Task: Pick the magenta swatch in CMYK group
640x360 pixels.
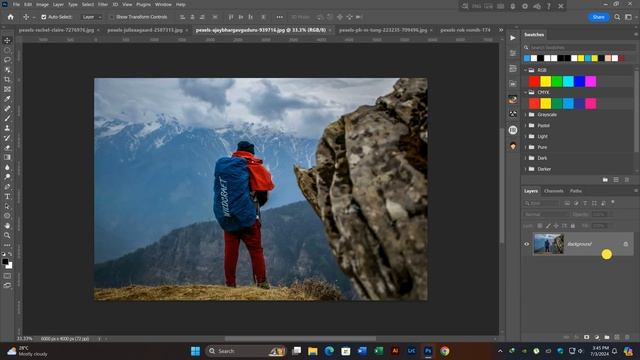Action: coord(590,104)
